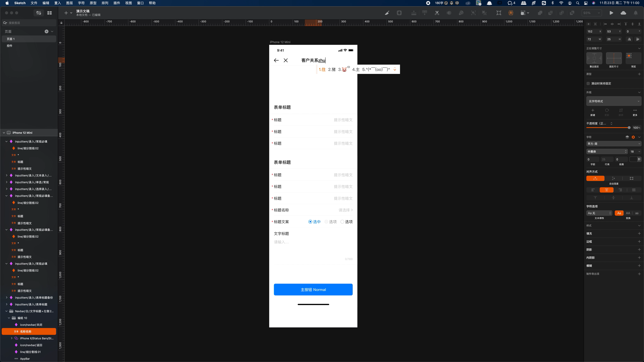Viewport: 644px width, 362px height.
Task: Click 更多 more style options button
Action: [635, 112]
